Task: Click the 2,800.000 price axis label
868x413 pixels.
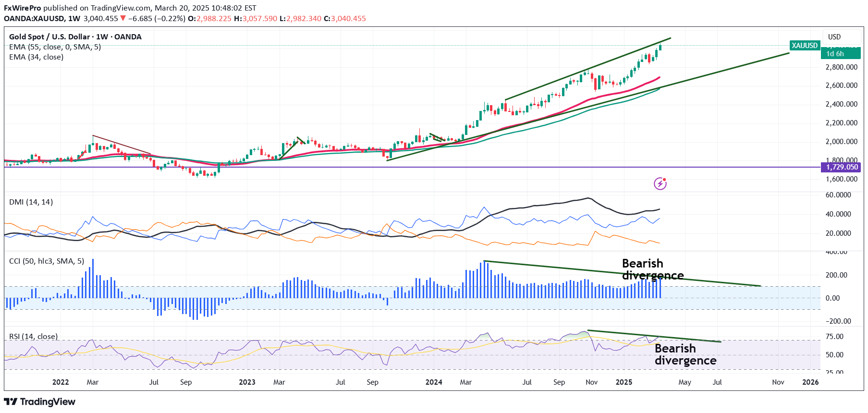Action: pyautogui.click(x=842, y=67)
